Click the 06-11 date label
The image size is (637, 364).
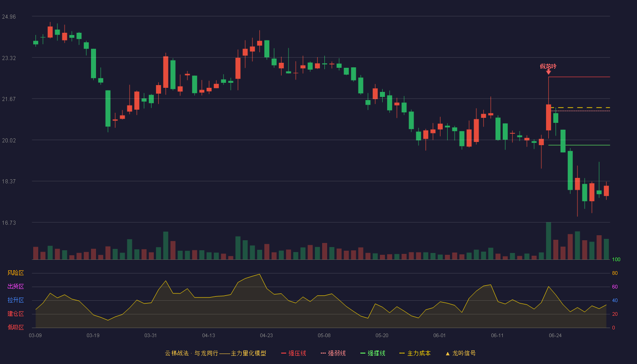(x=497, y=335)
